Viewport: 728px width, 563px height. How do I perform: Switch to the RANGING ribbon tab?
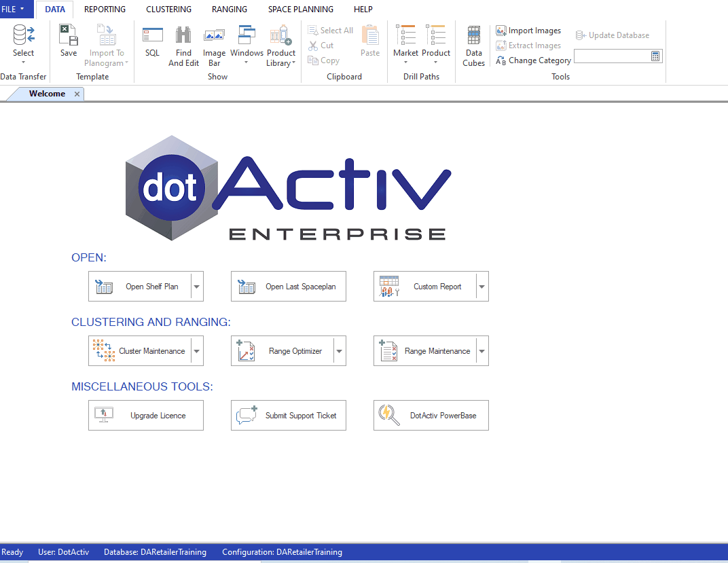point(230,10)
